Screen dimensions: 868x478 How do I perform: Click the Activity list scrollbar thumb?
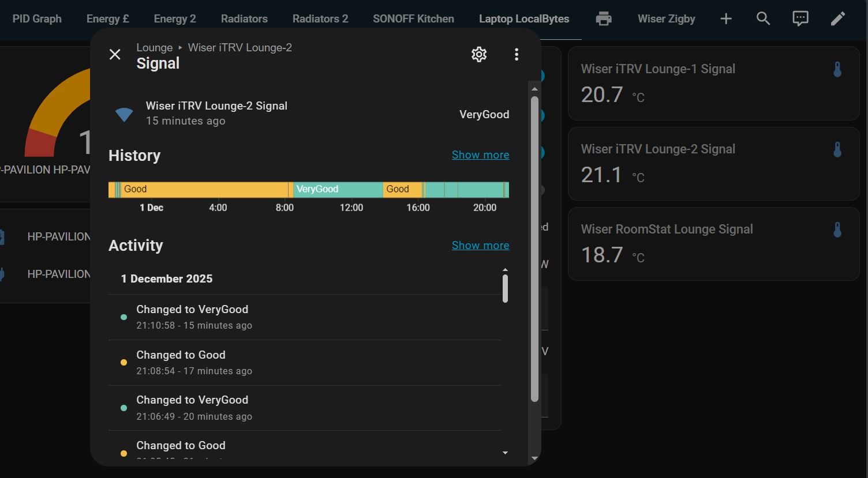505,289
